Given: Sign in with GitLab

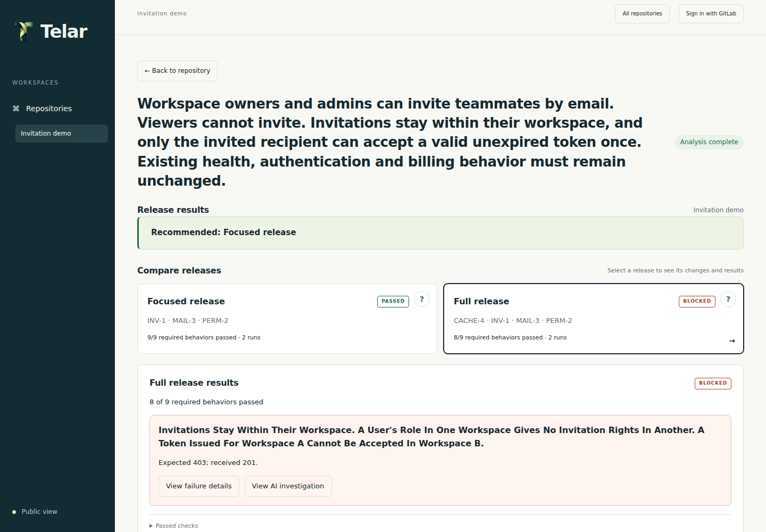Looking at the screenshot, I should click(x=711, y=14).
